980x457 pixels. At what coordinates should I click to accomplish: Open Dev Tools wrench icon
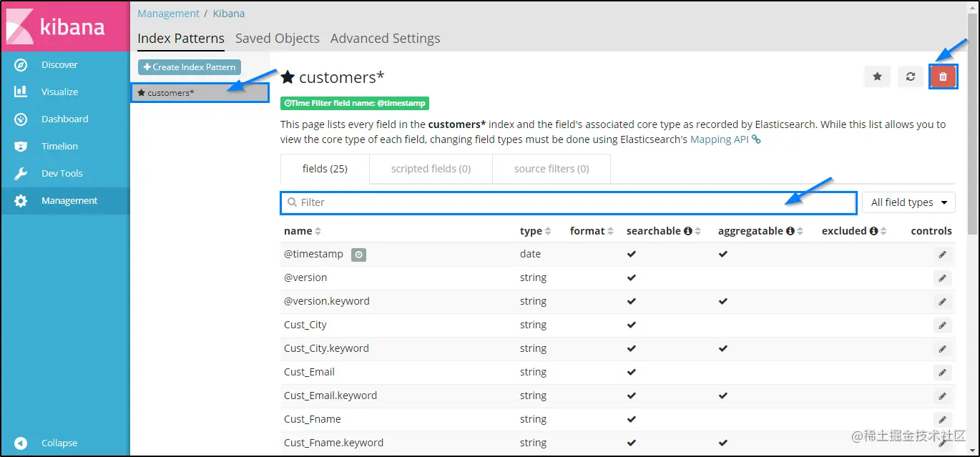tap(21, 174)
